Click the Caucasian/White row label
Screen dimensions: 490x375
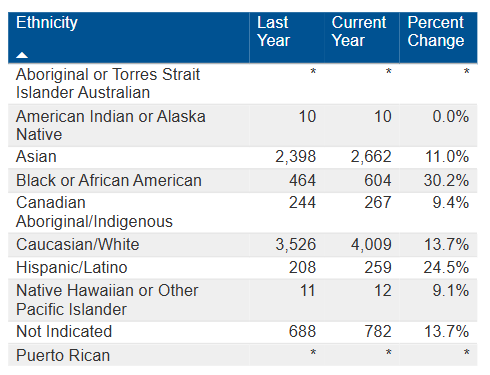coord(78,245)
